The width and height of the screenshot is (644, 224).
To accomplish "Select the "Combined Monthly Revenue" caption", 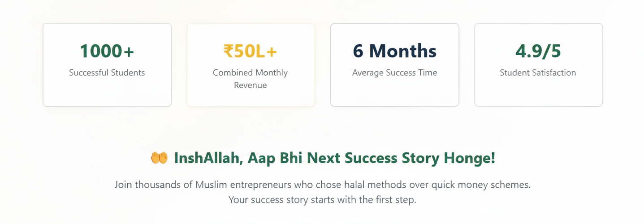I will tap(251, 79).
